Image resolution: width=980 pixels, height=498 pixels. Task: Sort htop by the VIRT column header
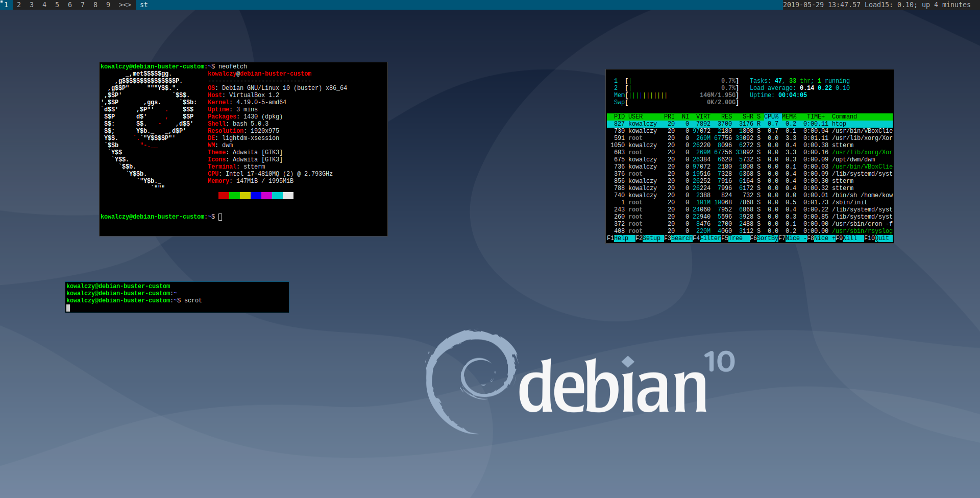point(703,117)
